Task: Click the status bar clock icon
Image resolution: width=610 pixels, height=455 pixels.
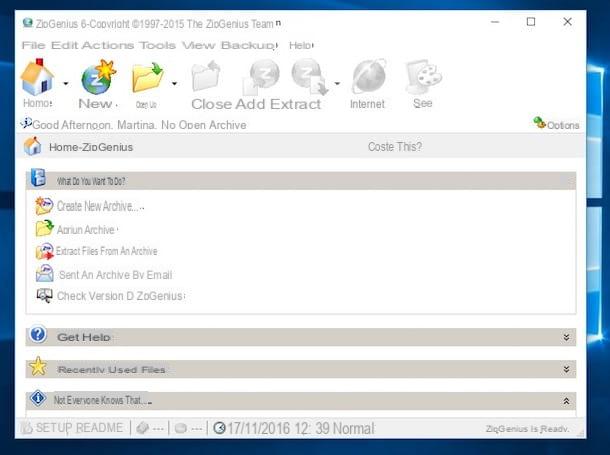Action: click(219, 428)
